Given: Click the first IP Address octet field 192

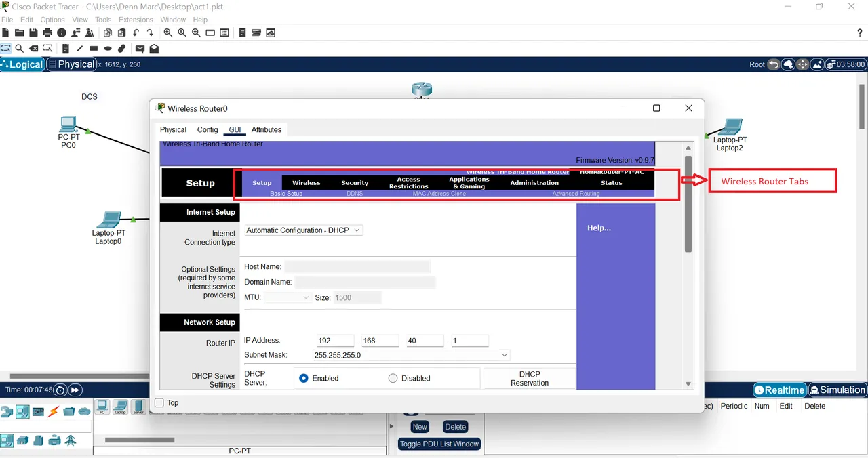Looking at the screenshot, I should pyautogui.click(x=335, y=341).
